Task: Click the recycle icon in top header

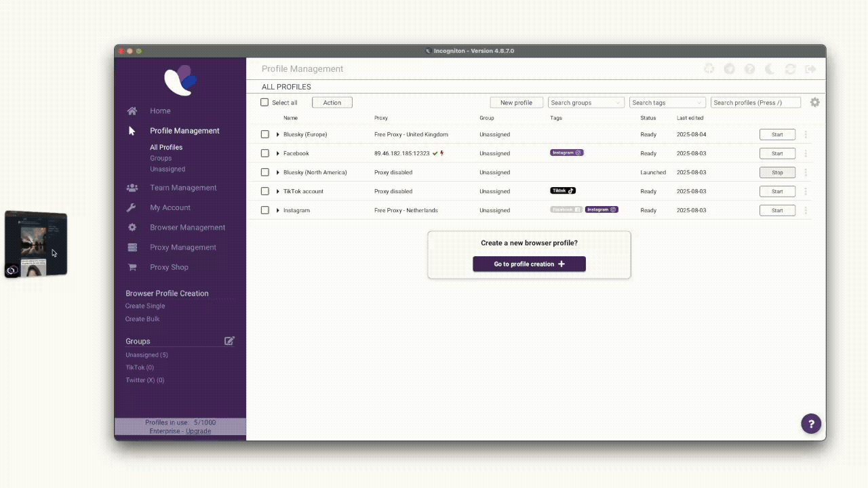Action: pyautogui.click(x=709, y=68)
